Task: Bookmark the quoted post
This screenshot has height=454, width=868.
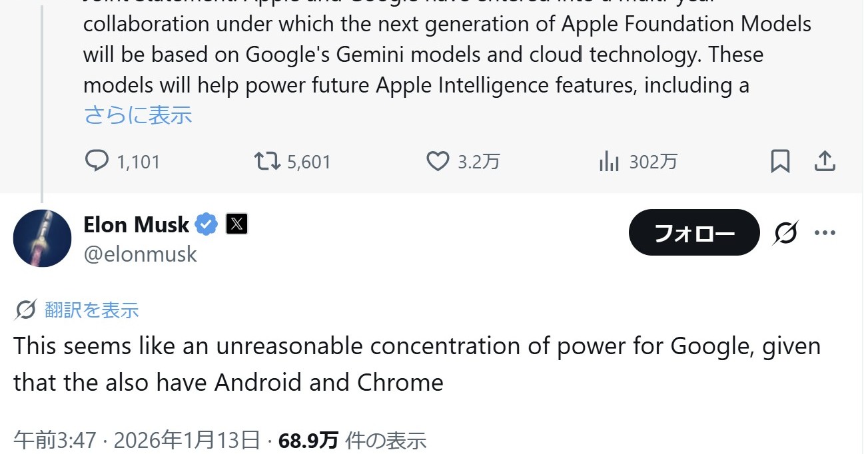Action: click(781, 160)
